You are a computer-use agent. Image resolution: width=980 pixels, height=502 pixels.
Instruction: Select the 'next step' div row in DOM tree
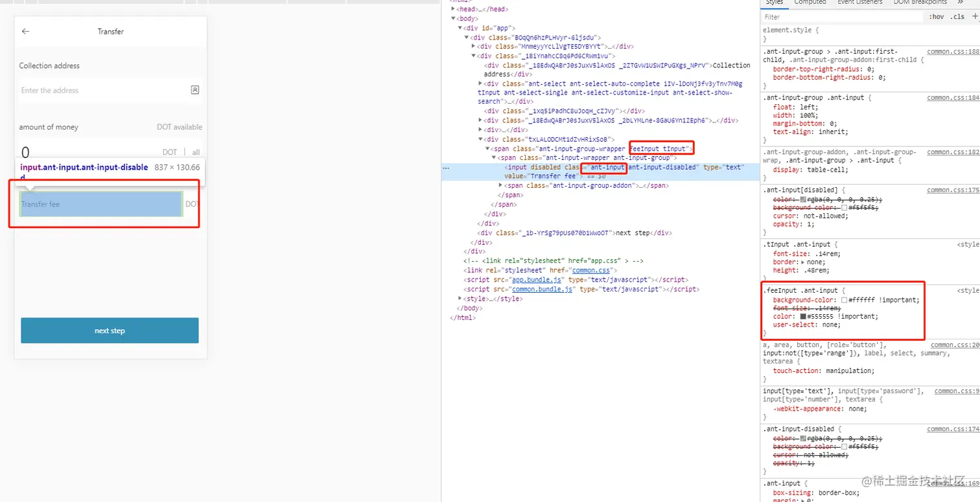(576, 233)
